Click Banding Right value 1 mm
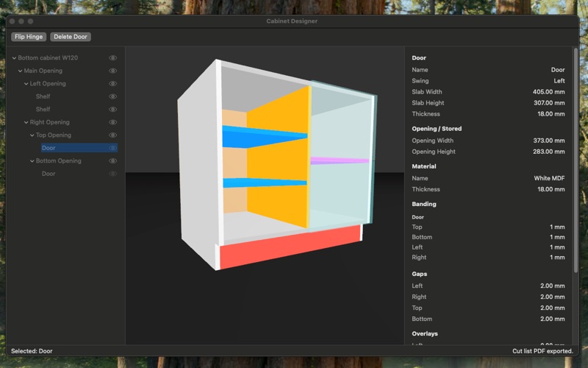 point(557,257)
